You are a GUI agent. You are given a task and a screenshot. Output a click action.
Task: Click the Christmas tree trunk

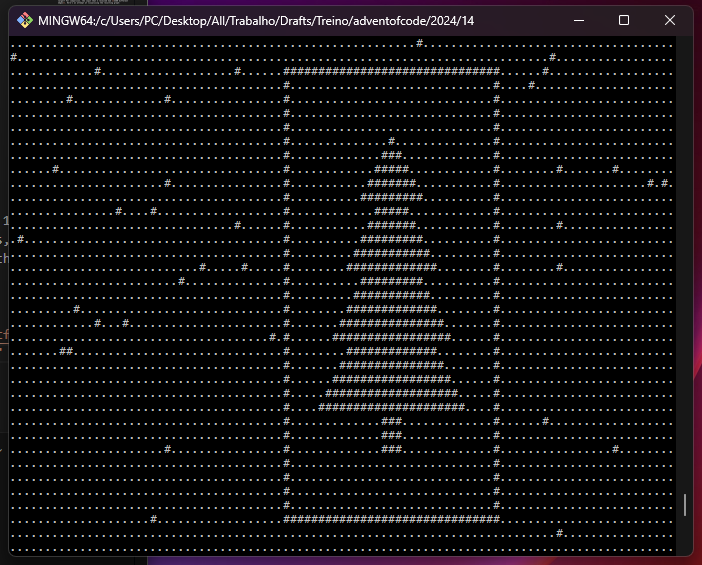(x=392, y=435)
